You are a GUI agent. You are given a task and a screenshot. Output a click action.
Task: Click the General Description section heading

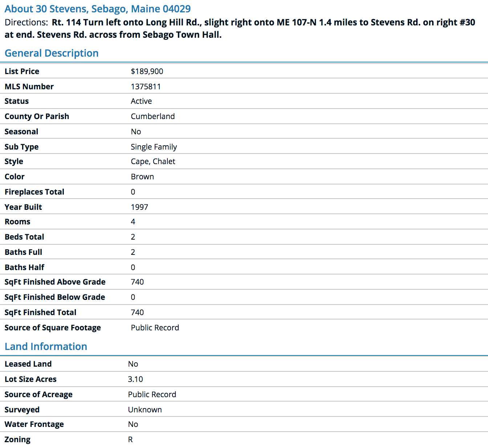(52, 53)
